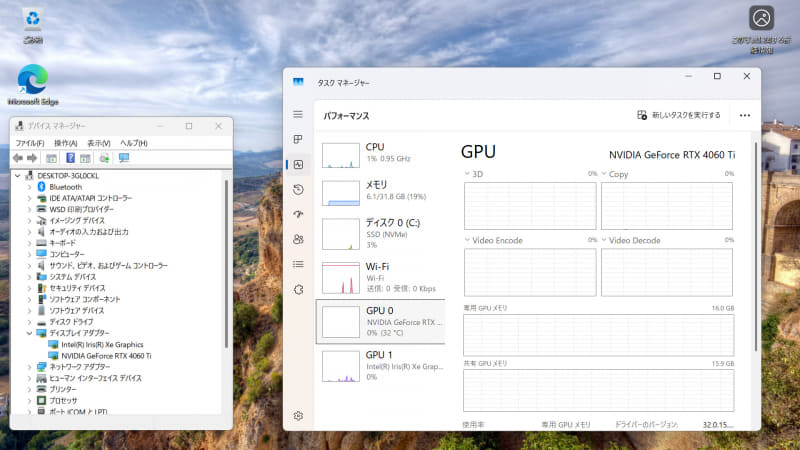800x450 pixels.
Task: Open ファイル(F) menu in Device Manager
Action: 30,143
